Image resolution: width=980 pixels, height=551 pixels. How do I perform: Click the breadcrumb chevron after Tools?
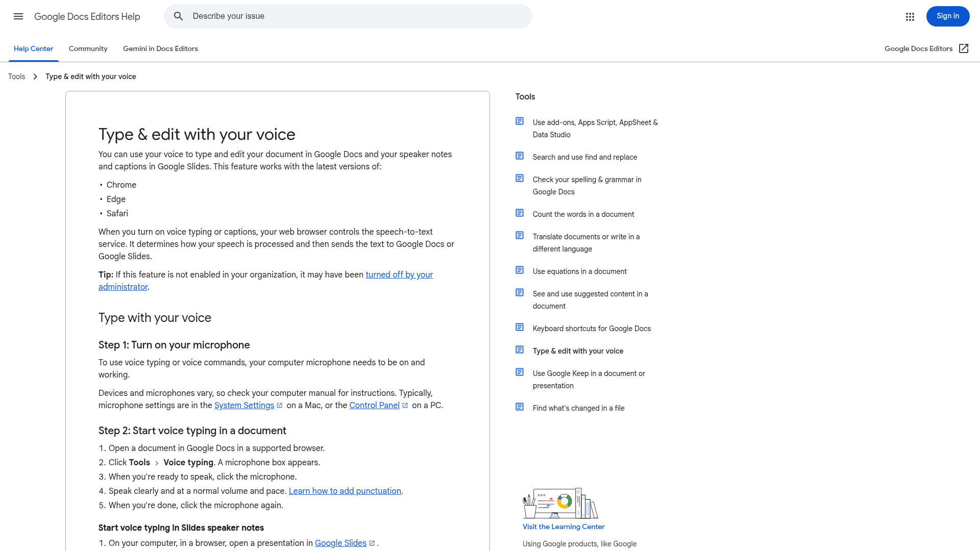[x=35, y=77]
